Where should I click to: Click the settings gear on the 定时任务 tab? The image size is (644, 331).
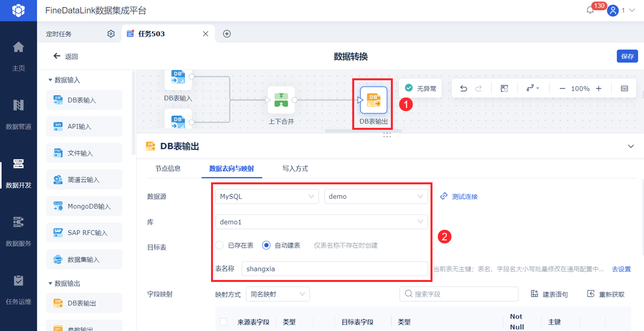111,34
